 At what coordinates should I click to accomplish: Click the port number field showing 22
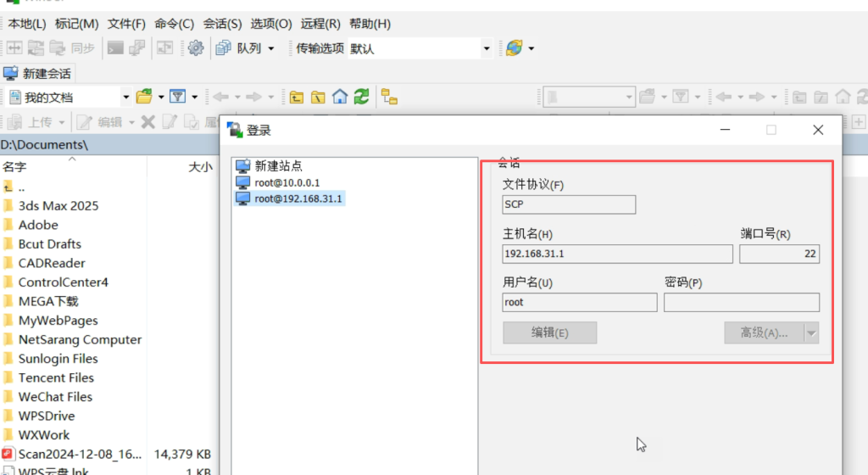(780, 254)
